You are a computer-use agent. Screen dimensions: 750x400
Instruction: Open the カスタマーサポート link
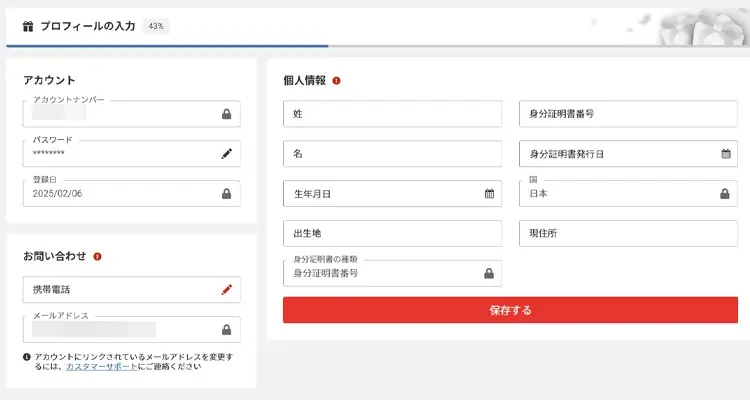101,367
